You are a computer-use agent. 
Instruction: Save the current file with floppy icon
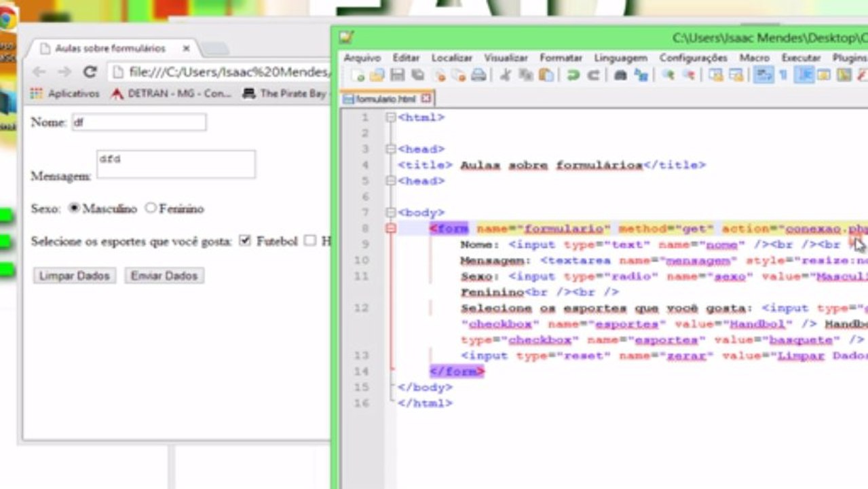(397, 75)
